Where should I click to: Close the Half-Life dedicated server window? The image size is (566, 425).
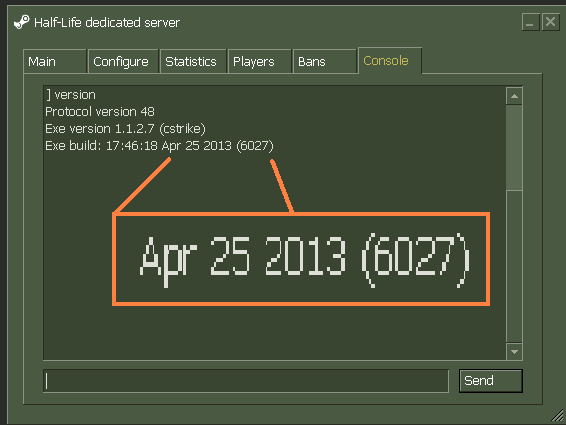coord(550,22)
